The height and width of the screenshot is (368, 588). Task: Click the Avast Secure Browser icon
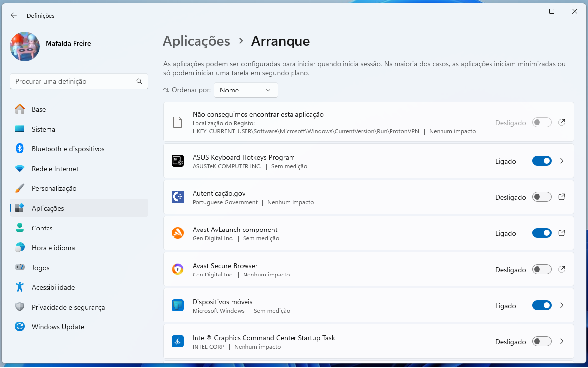tap(178, 269)
